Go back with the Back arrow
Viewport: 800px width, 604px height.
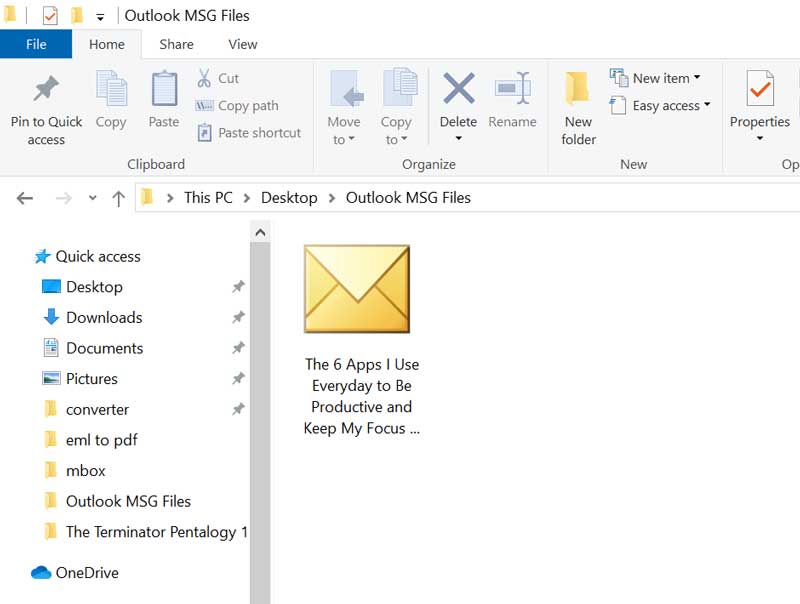click(24, 198)
